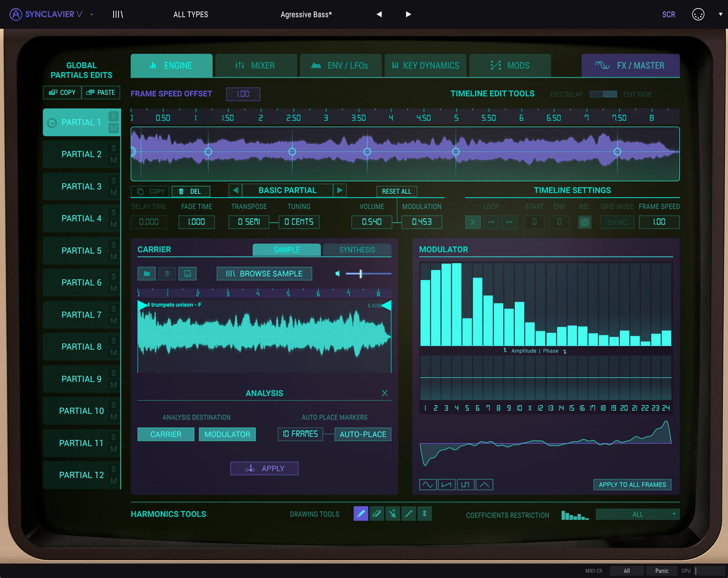Switch to the Mixer tab
The height and width of the screenshot is (578, 728).
(256, 66)
